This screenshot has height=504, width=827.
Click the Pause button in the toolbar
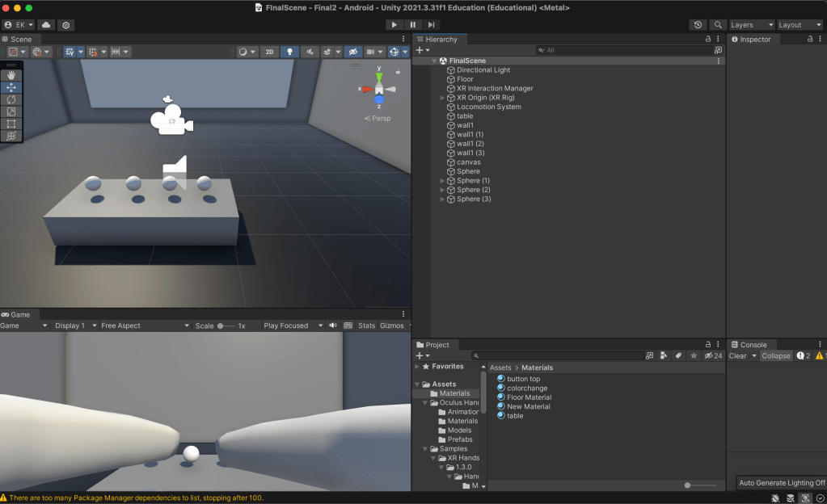(x=412, y=24)
